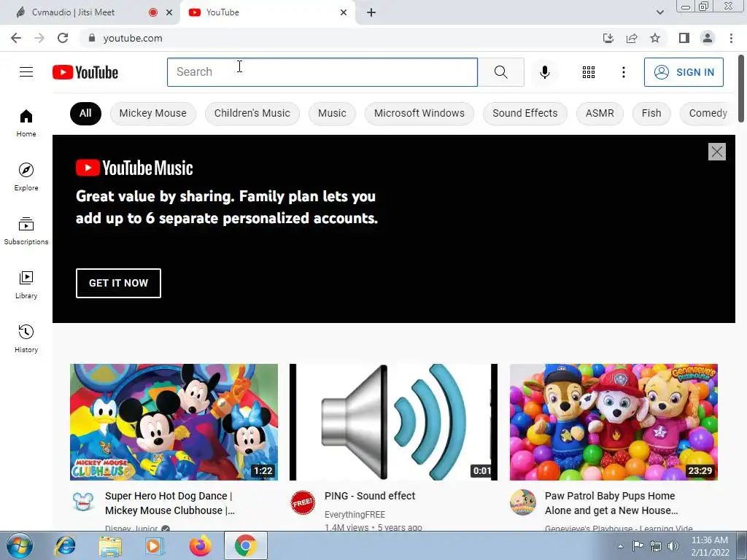Viewport: 747px width, 560px height.
Task: Reload the page with refresh icon
Action: (x=63, y=38)
